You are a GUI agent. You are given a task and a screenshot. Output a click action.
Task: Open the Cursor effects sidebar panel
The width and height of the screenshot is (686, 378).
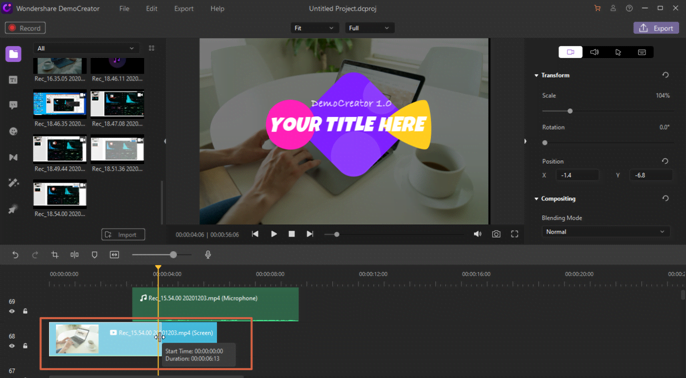[x=13, y=209]
